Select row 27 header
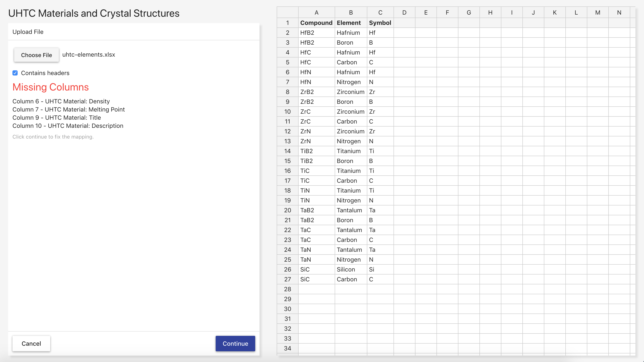Screen dimensions: 644x362 pos(287,279)
